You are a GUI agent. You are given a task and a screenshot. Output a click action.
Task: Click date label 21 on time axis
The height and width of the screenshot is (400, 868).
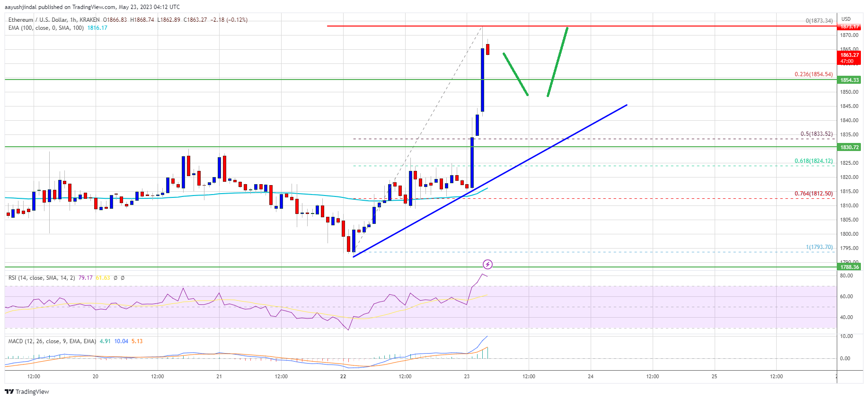pos(219,377)
